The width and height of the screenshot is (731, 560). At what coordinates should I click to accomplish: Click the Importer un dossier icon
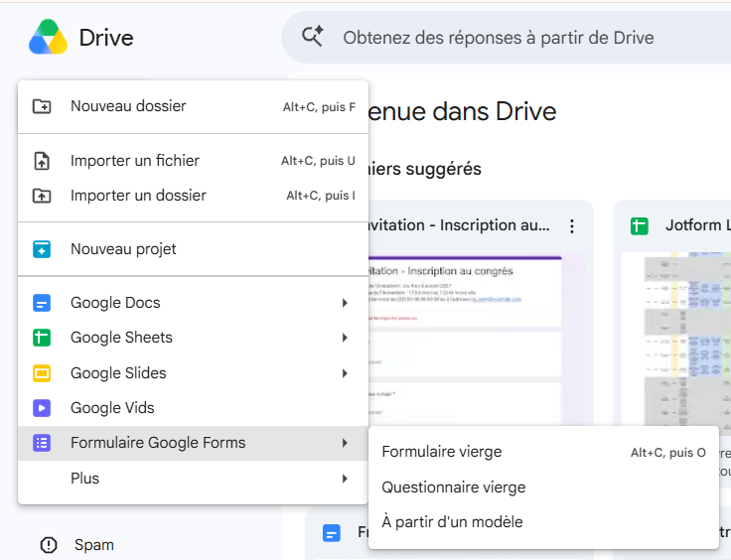point(42,196)
